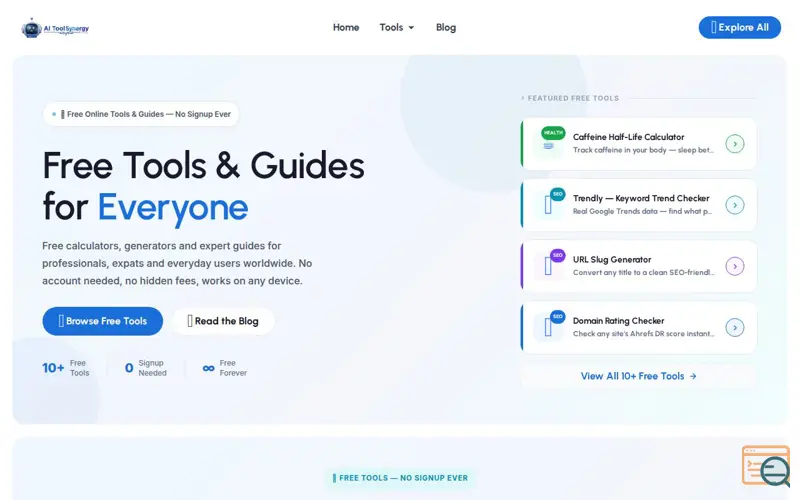Open the Domain Rating Checker card

[638, 328]
